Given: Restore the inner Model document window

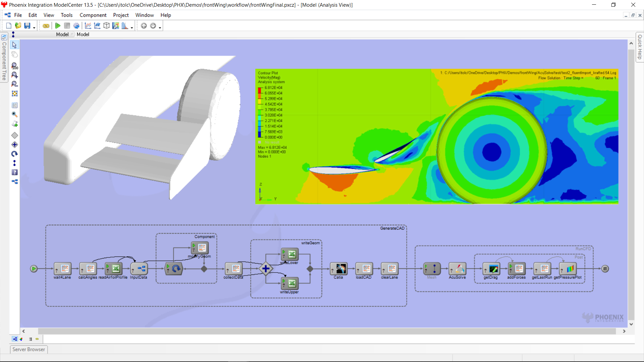Looking at the screenshot, I should [633, 15].
